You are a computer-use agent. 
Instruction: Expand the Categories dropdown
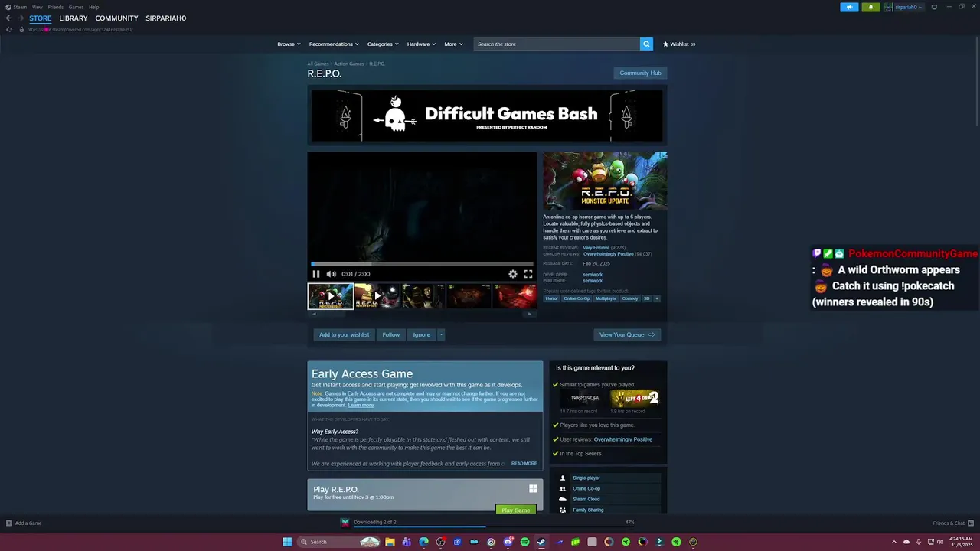(383, 44)
